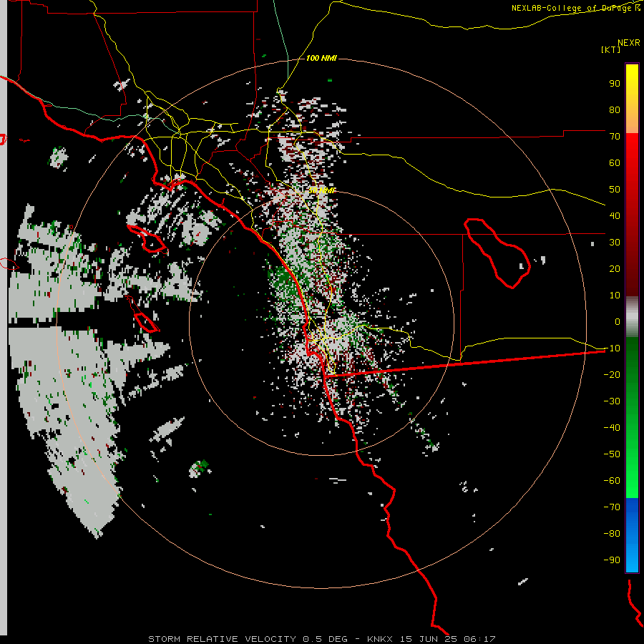Click the positive 70 value on velocity scale
The width and height of the screenshot is (644, 644).
615,137
